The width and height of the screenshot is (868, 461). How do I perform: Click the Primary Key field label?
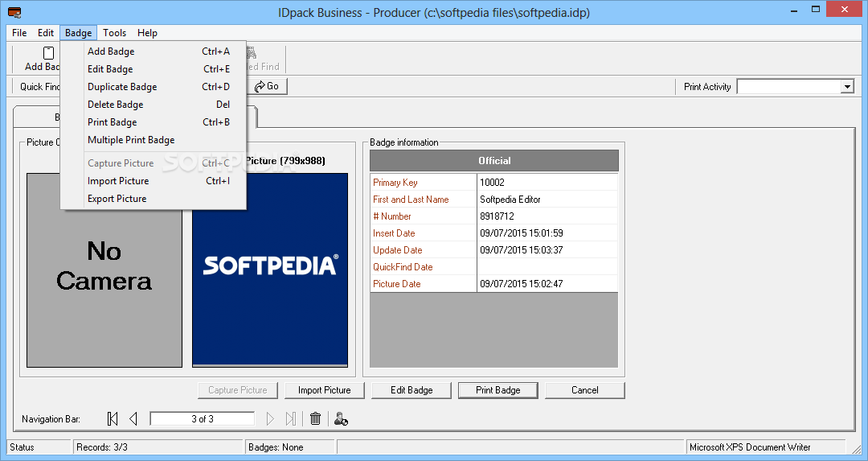click(x=395, y=183)
